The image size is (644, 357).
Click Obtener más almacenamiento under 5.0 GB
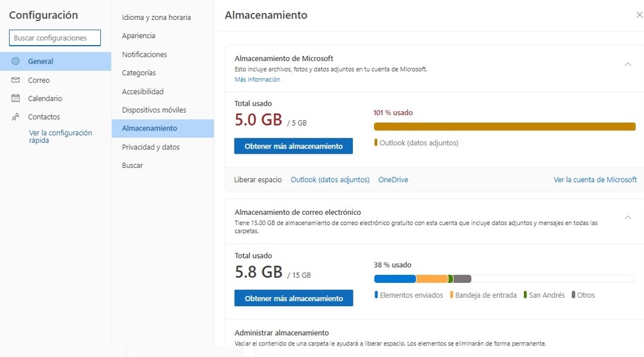pos(293,146)
